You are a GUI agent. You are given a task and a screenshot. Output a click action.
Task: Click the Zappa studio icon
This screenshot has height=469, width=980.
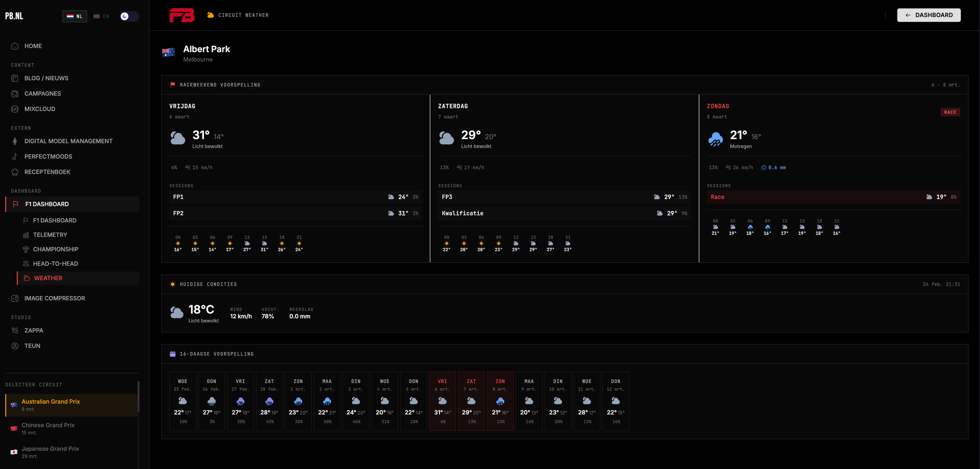pos(15,331)
